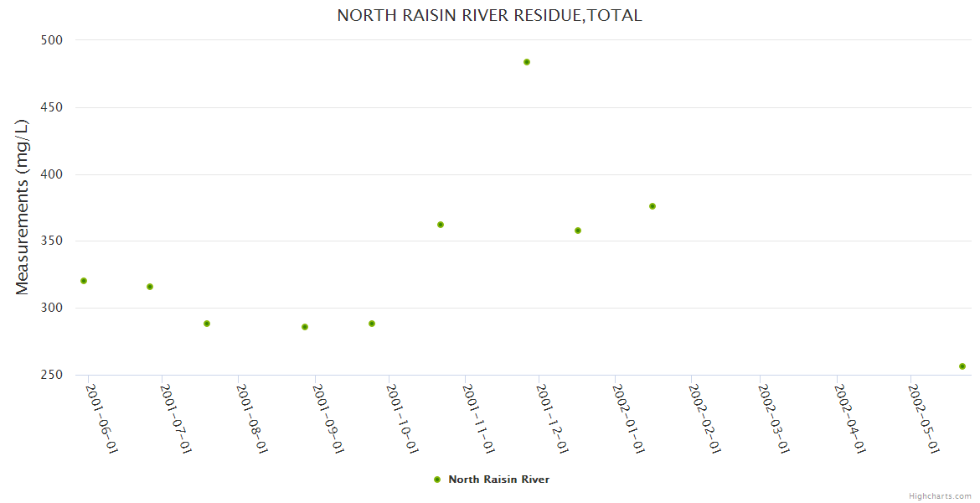Select the January 2002 point near 376 mg/L
The image size is (980, 503).
[x=652, y=206]
